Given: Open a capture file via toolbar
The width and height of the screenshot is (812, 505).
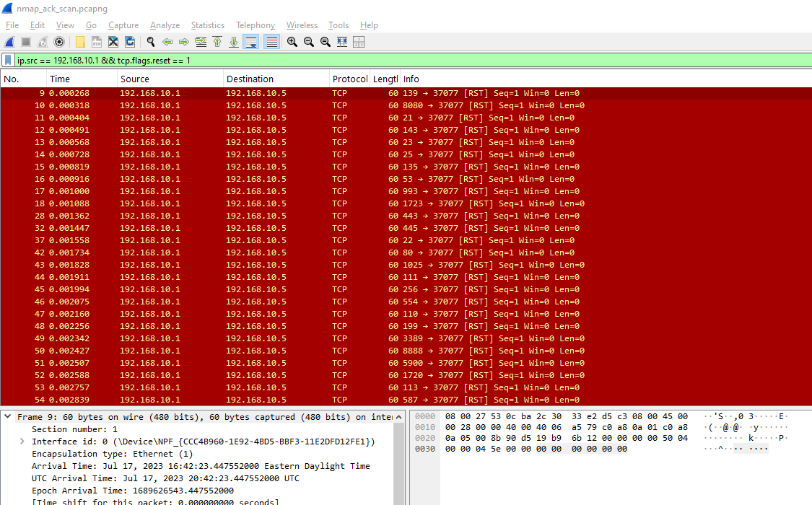Looking at the screenshot, I should click(80, 41).
